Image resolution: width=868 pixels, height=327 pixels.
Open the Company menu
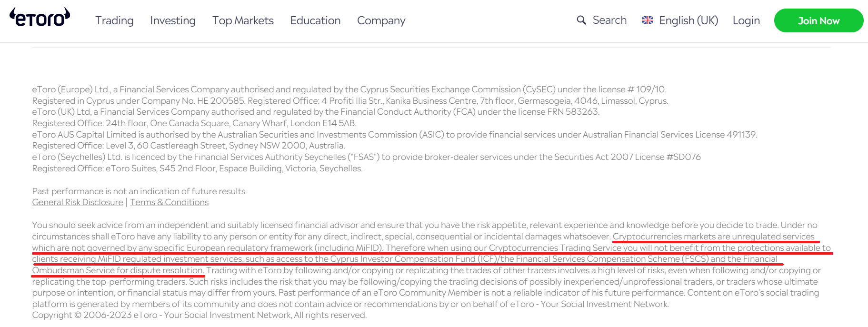[x=381, y=20]
